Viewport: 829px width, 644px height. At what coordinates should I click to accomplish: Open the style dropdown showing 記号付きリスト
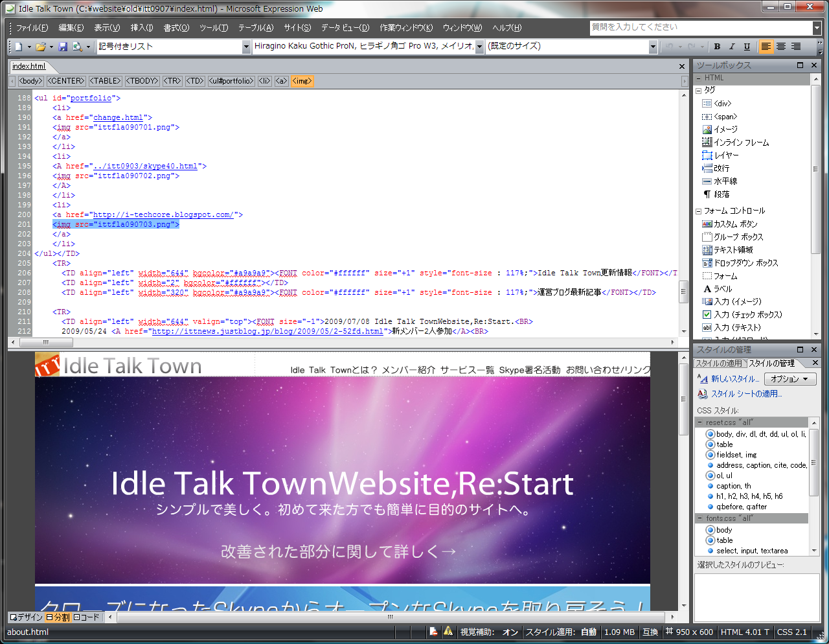coord(246,47)
